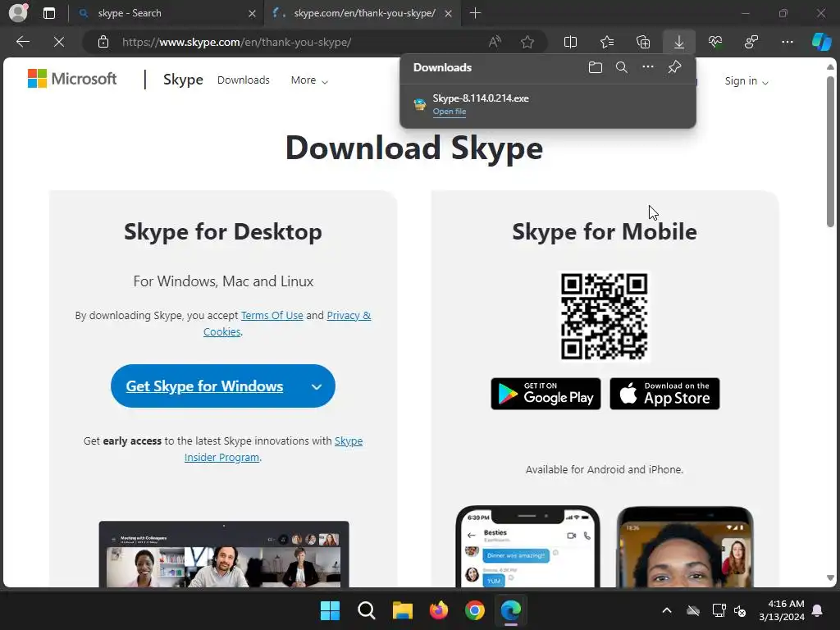This screenshot has width=840, height=630.
Task: Open Browser essentials heart icon
Action: pos(715,42)
